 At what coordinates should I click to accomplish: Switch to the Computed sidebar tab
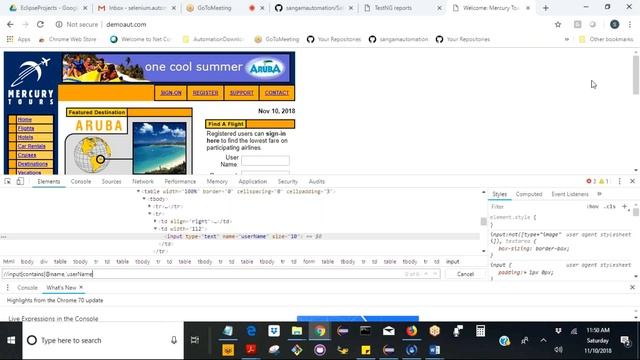tap(529, 194)
